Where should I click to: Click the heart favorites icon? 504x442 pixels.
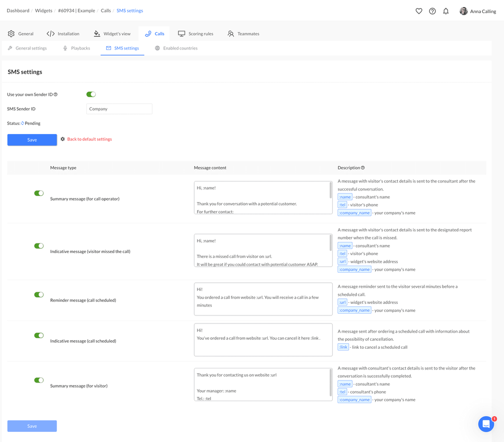[x=419, y=11]
